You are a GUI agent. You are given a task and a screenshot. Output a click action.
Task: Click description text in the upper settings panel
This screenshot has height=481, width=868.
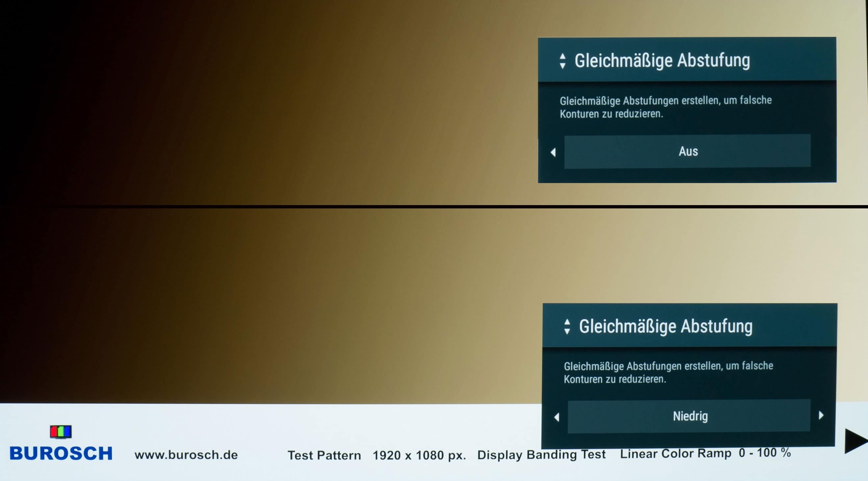coord(665,107)
